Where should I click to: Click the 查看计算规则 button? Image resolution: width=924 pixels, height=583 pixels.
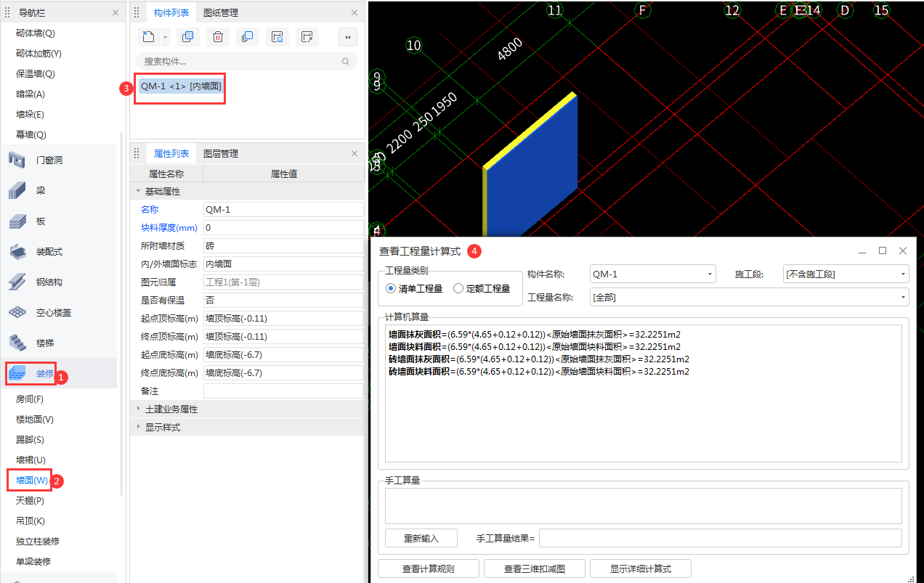429,568
